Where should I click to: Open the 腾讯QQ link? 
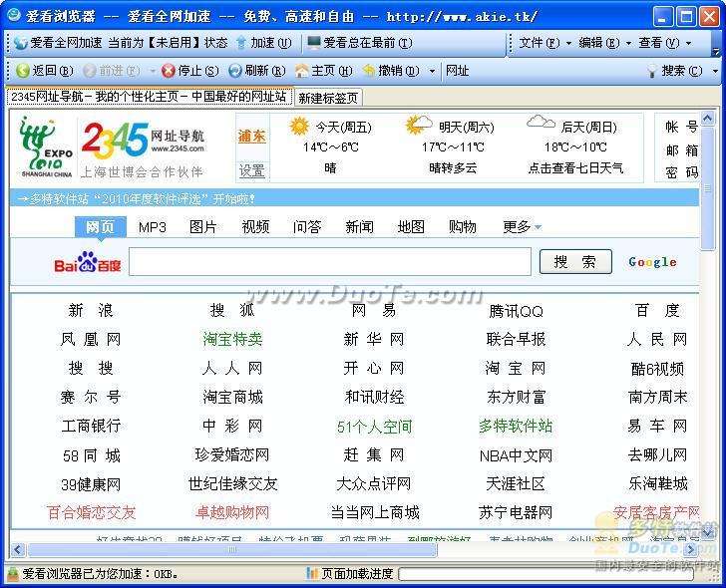click(516, 311)
